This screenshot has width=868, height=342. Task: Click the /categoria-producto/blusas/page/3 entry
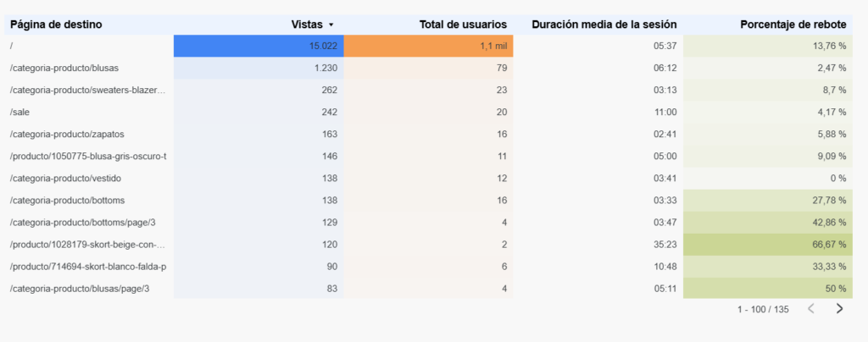(80, 288)
